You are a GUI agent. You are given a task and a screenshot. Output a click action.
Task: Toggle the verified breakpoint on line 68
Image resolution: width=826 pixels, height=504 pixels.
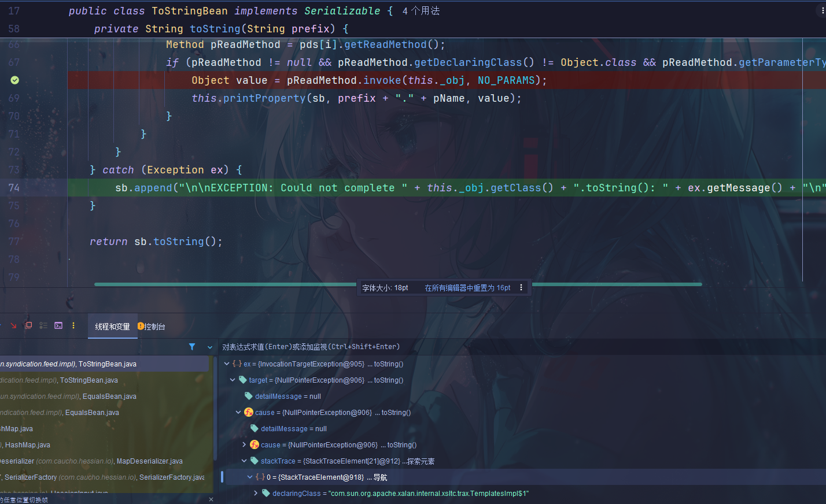click(x=14, y=80)
